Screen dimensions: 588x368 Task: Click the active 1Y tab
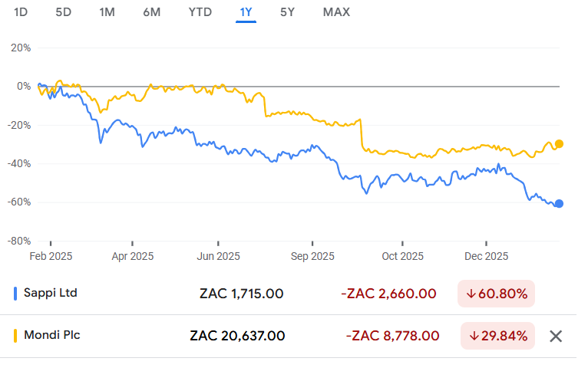point(246,12)
